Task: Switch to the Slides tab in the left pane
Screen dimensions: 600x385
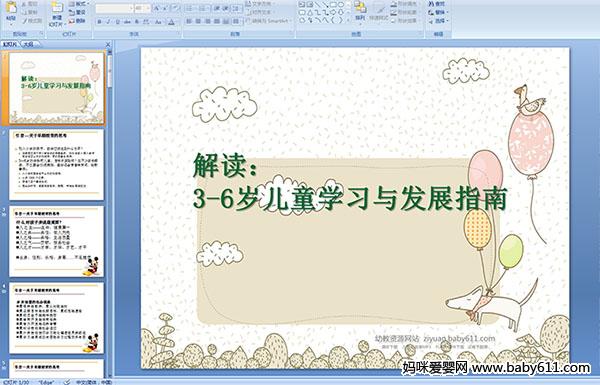Action: 10,44
